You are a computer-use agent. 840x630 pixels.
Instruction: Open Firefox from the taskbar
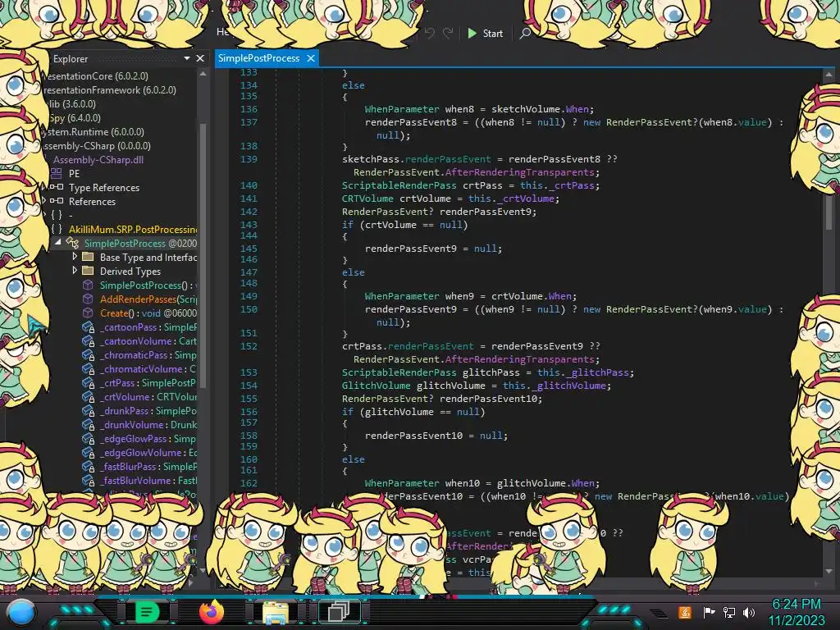(211, 612)
